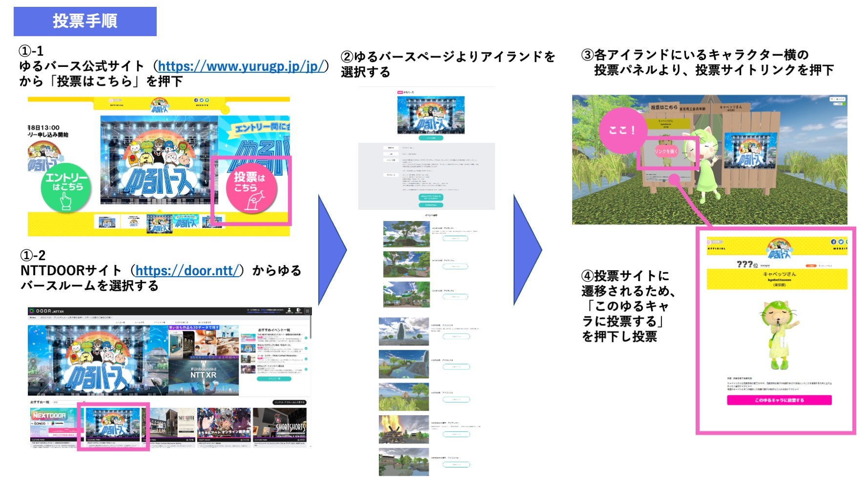Click the OFFICIAL label on the voting page
Image resolution: width=868 pixels, height=488 pixels.
(717, 248)
